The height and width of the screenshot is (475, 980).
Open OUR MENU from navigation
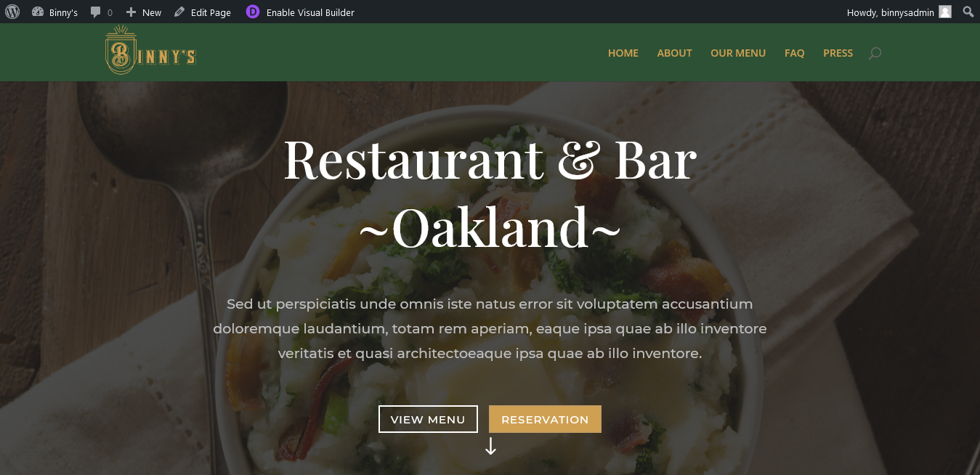point(738,53)
